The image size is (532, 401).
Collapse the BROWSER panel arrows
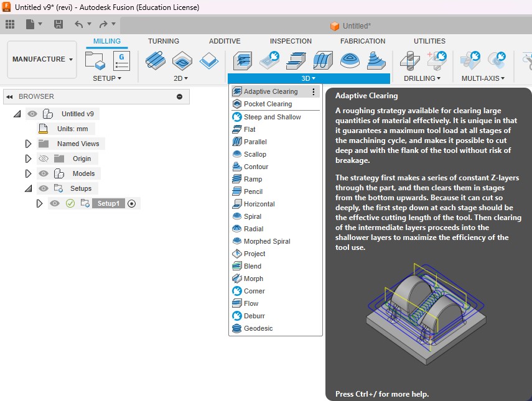tap(9, 97)
